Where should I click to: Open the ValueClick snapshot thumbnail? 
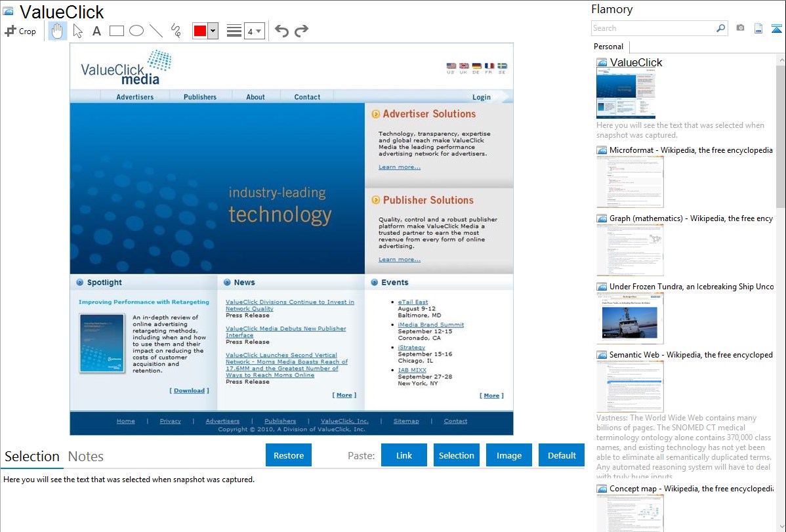626,94
